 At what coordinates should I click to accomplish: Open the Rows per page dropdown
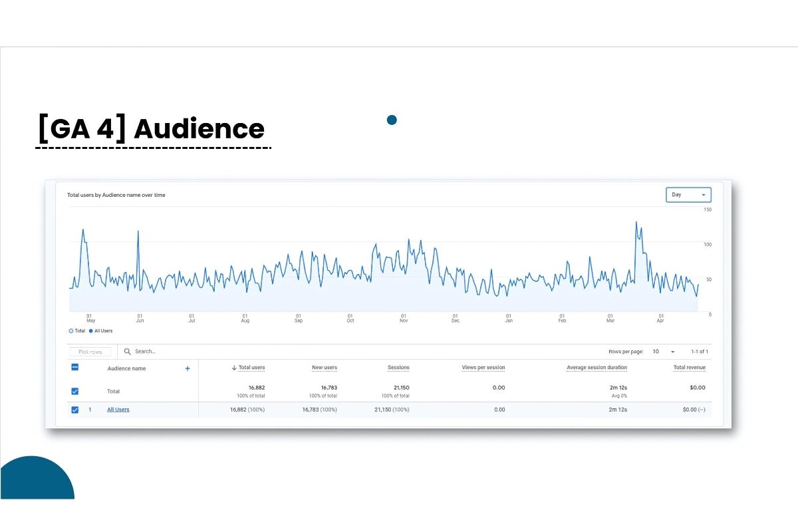point(663,351)
